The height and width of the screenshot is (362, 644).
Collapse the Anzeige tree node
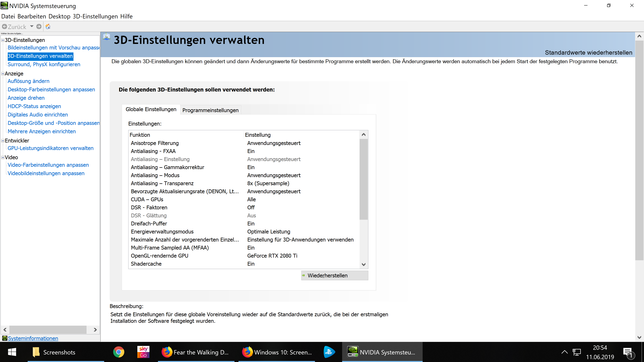[x=3, y=73]
